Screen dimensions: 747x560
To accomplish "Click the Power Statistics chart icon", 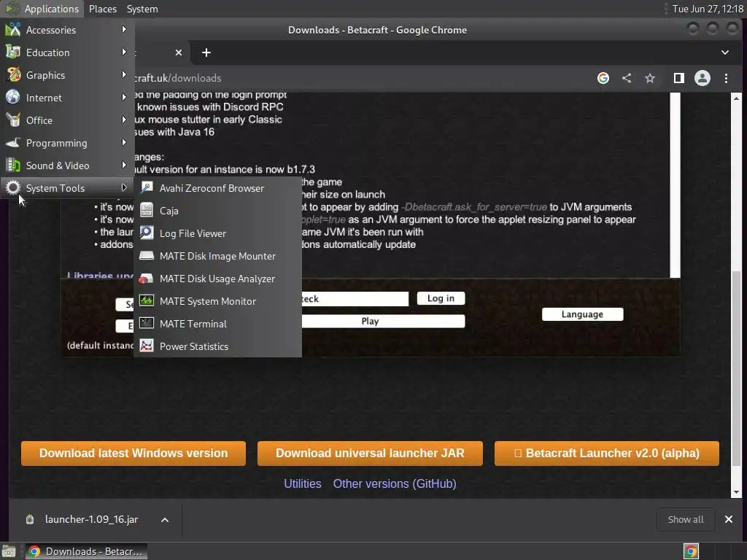I will click(146, 346).
